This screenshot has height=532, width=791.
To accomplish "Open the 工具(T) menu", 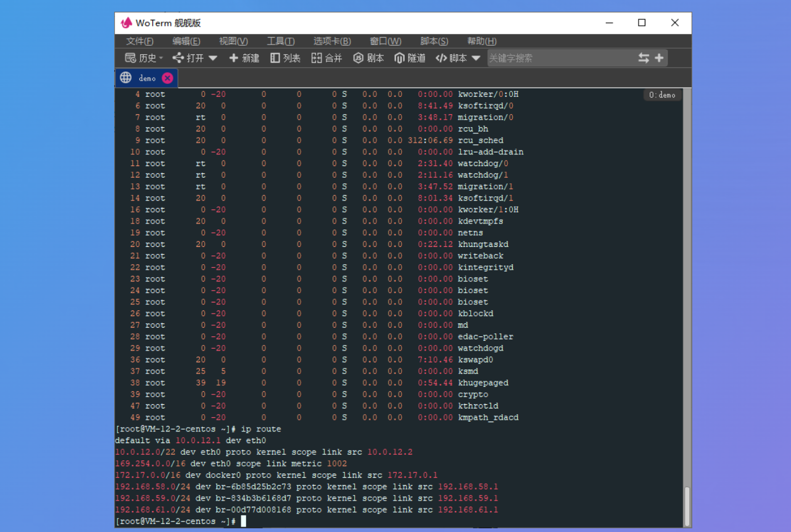I will click(281, 41).
